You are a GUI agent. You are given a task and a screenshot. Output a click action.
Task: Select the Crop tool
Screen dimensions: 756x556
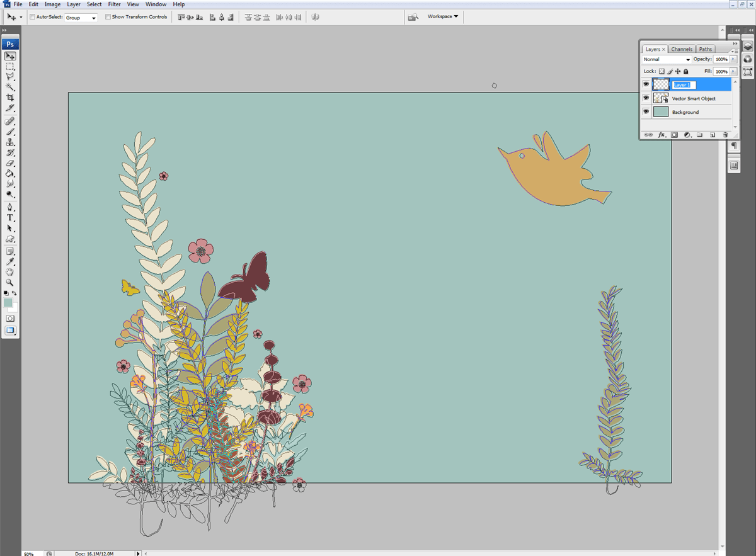click(10, 98)
